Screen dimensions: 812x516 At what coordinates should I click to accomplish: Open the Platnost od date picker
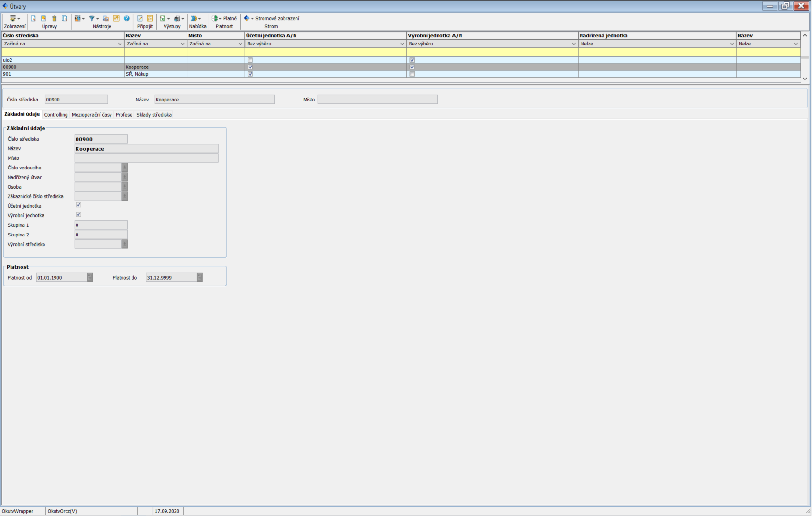coord(89,278)
